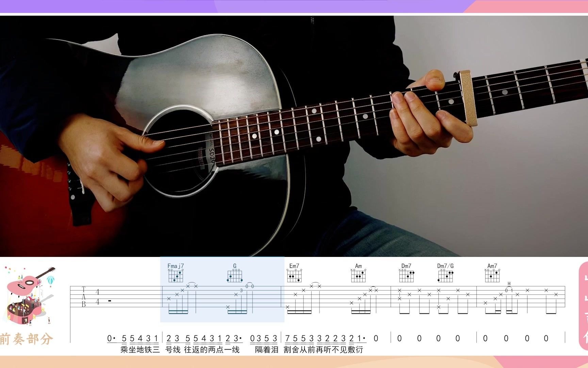
Task: Click the G chord fingering diagram
Action: click(235, 275)
